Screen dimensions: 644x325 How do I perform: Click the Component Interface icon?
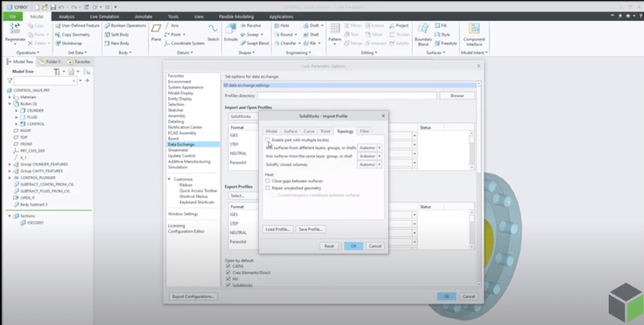pos(474,33)
